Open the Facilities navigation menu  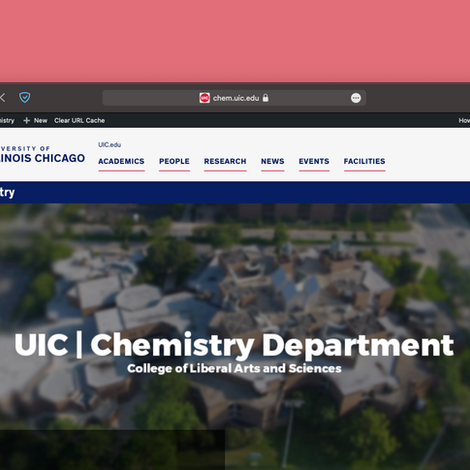pos(365,161)
